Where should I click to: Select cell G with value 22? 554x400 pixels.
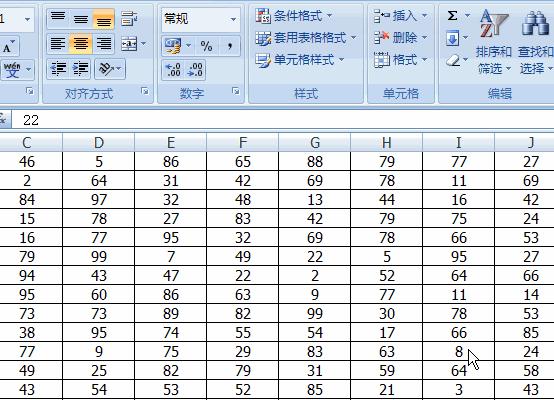tap(315, 257)
